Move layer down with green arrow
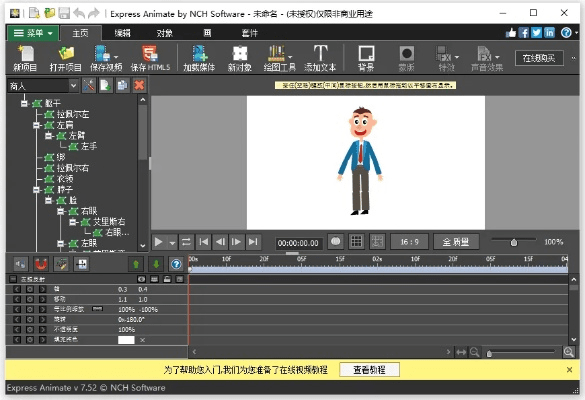 click(156, 264)
